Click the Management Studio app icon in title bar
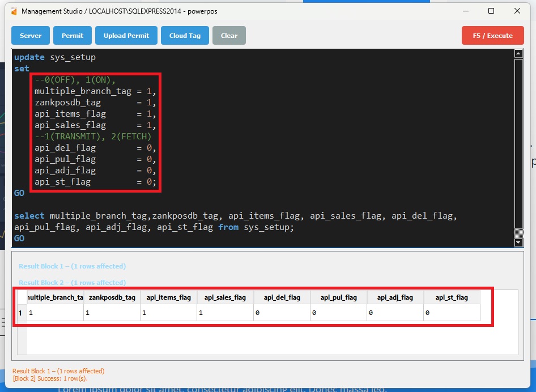Viewport: 536px width, 392px height. [14, 11]
